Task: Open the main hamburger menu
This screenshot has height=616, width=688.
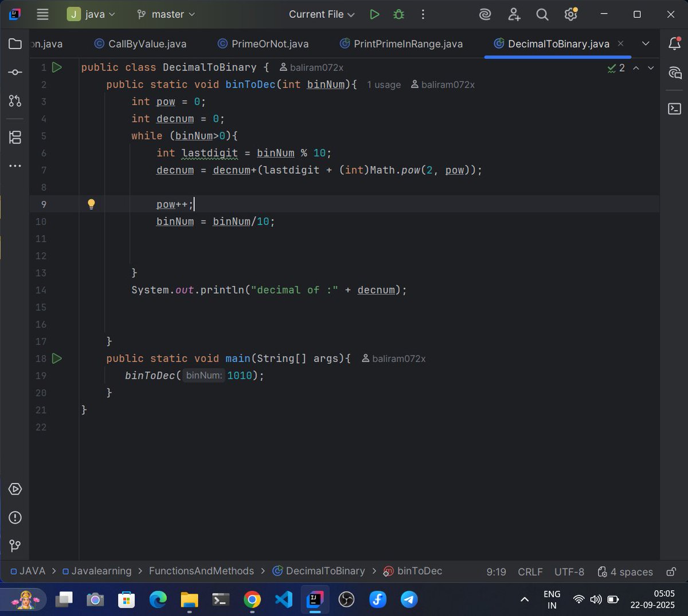Action: [x=42, y=14]
